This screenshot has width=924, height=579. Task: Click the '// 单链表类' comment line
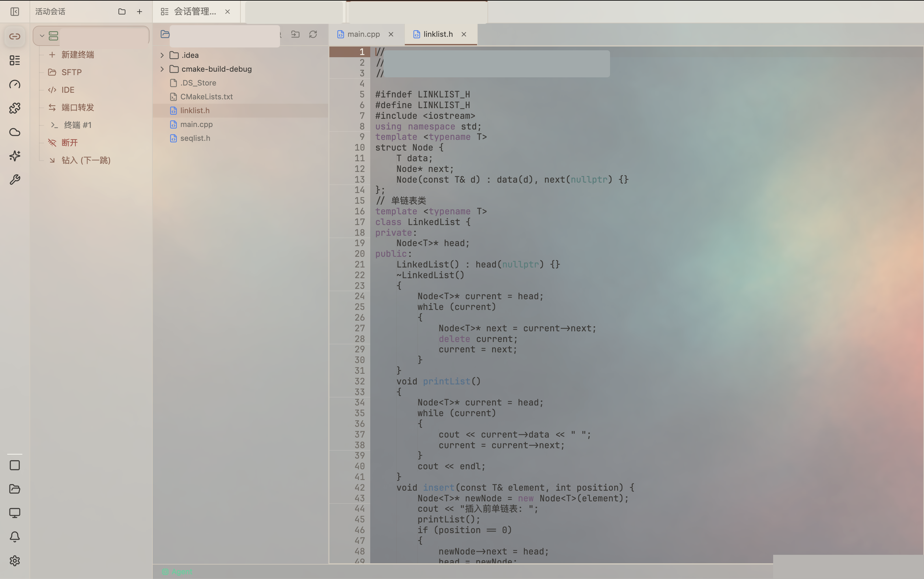tap(400, 201)
